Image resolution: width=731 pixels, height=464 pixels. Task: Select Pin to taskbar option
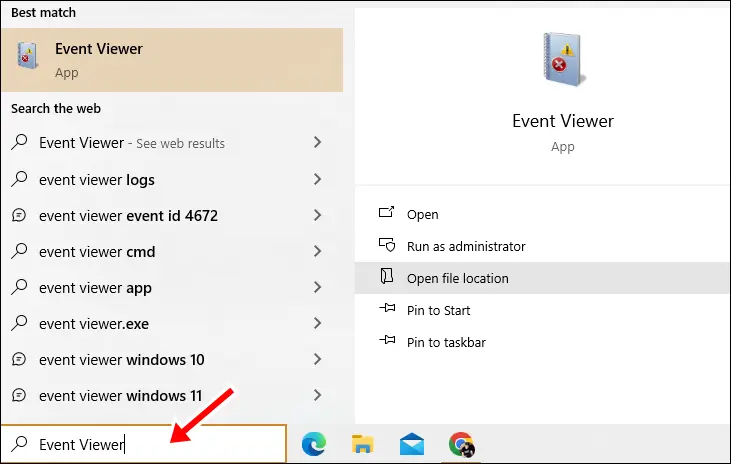tap(446, 342)
